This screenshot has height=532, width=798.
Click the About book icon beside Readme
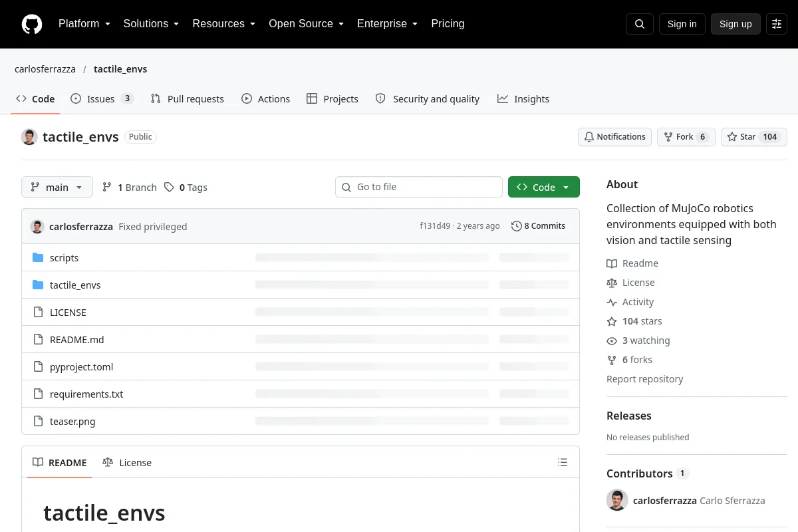pos(612,263)
